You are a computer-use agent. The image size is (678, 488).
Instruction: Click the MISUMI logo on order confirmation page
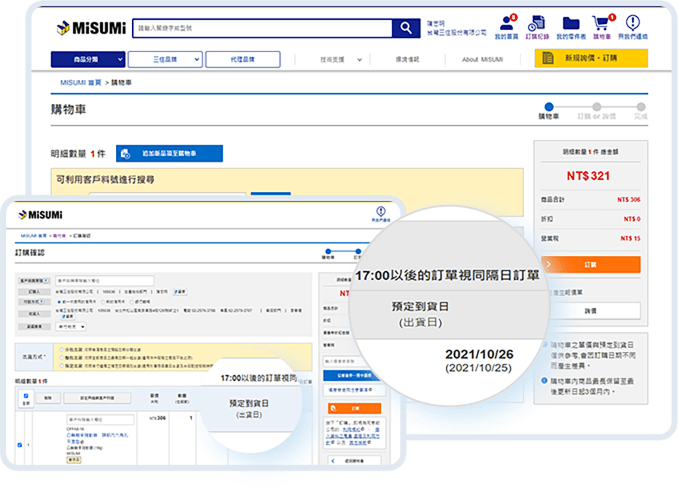(x=37, y=215)
